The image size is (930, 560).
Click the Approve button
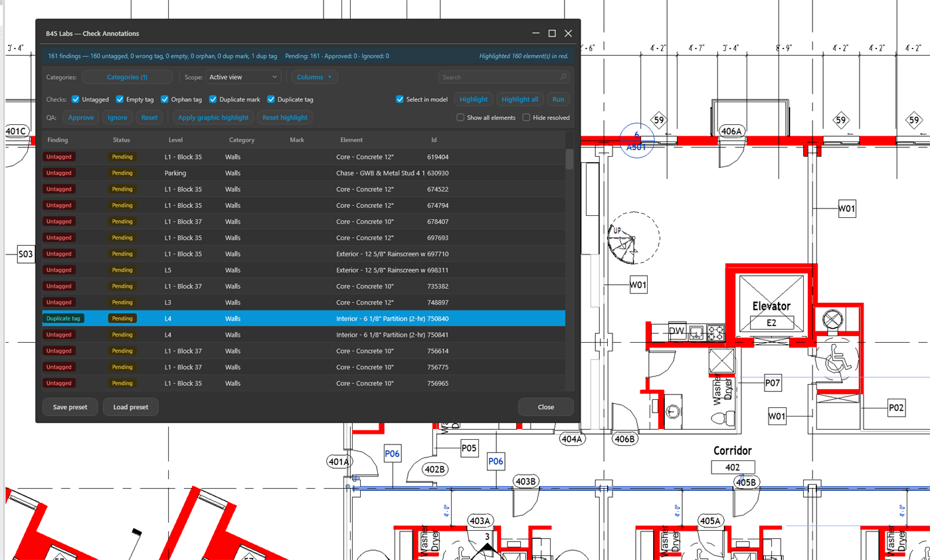[81, 118]
